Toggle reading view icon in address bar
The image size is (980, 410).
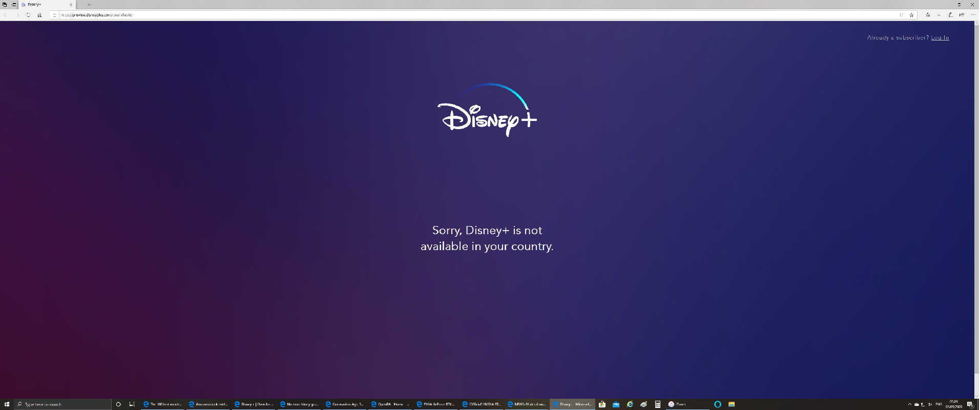point(901,15)
